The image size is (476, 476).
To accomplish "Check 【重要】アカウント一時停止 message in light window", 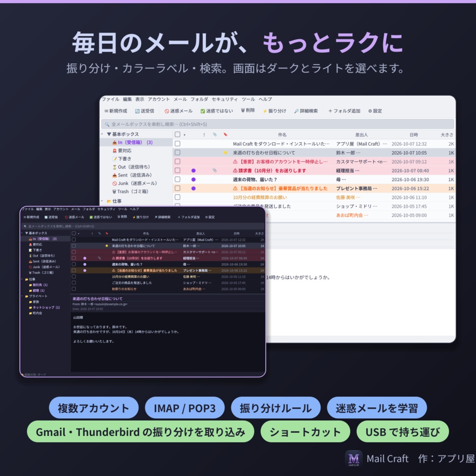I will point(178,161).
